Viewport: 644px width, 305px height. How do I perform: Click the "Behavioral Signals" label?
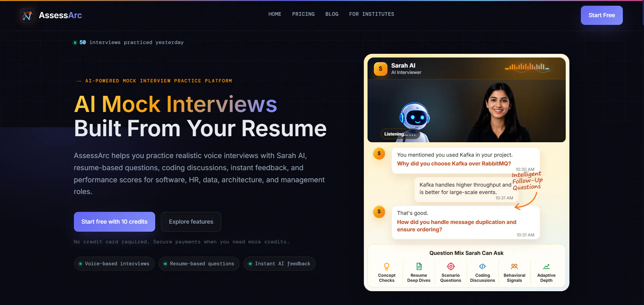(x=514, y=278)
